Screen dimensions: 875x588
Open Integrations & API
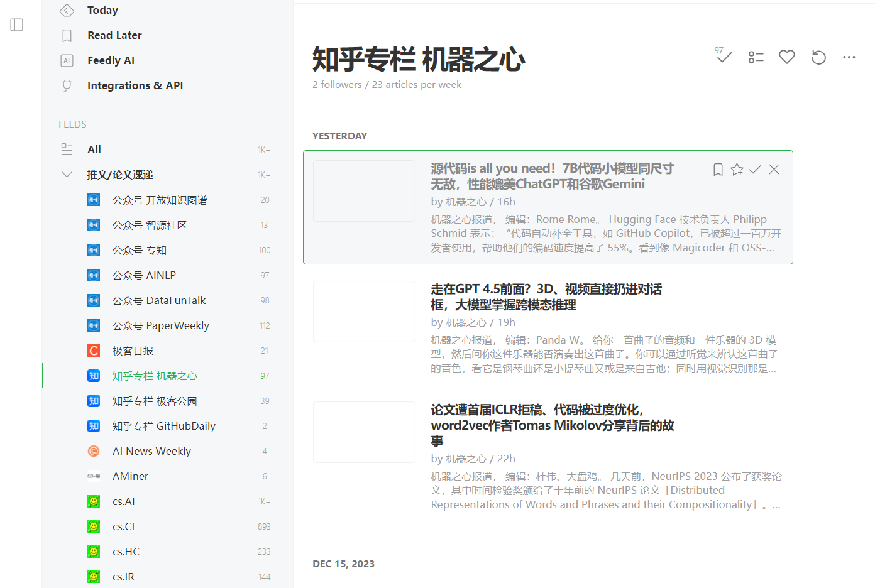[135, 85]
